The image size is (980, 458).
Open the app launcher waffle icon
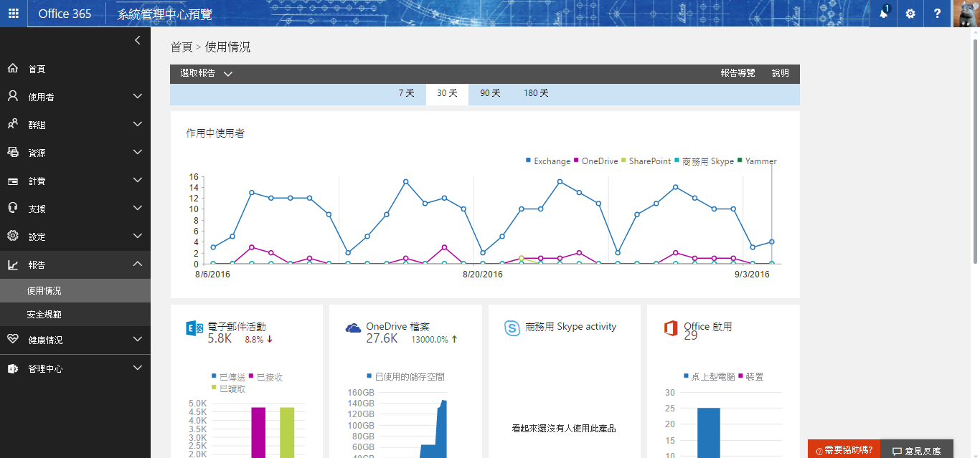point(14,14)
